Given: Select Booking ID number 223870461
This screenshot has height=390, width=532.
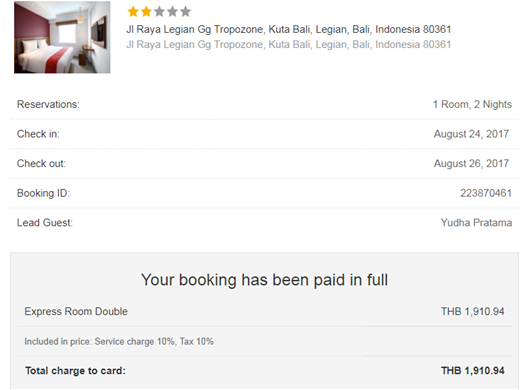Looking at the screenshot, I should click(486, 193).
